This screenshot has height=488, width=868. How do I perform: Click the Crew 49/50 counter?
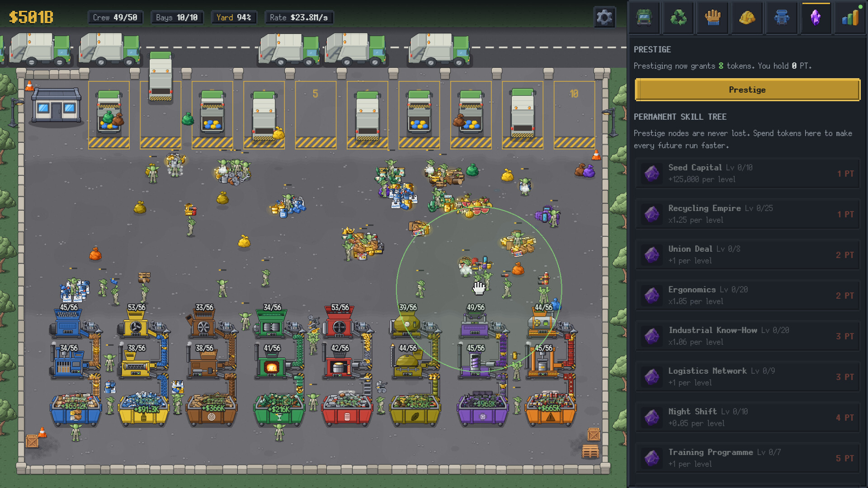coord(115,18)
